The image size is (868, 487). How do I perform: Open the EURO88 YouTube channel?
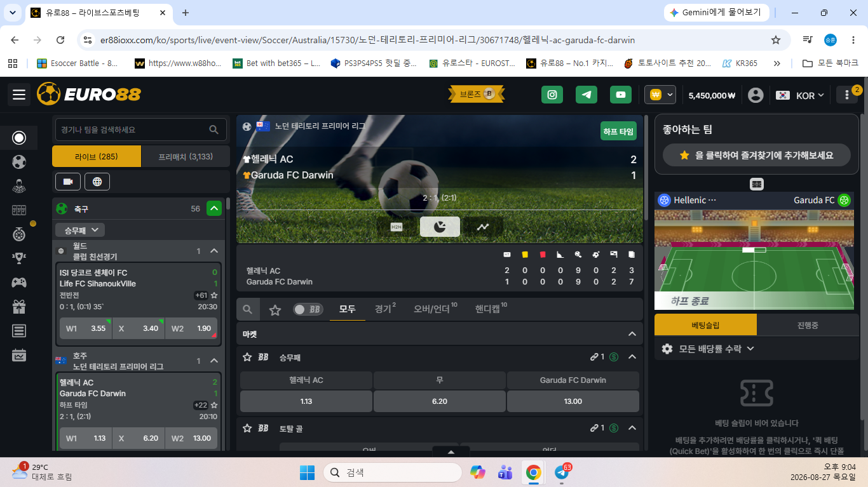pos(621,95)
